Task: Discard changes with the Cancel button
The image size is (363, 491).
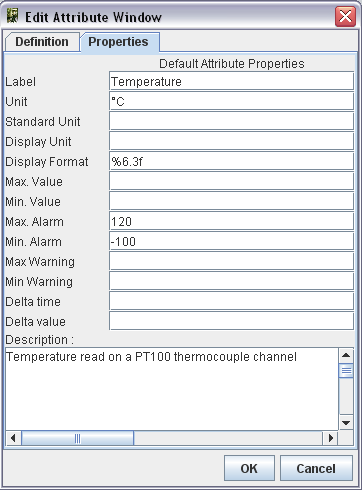Action: click(x=316, y=468)
